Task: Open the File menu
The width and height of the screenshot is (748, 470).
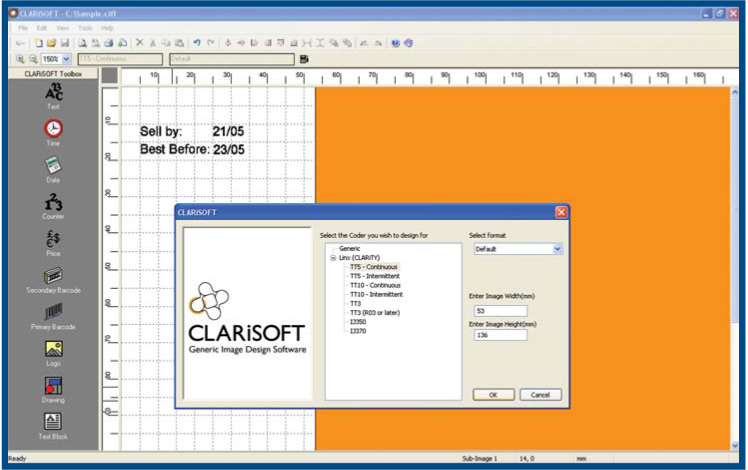Action: tap(23, 28)
